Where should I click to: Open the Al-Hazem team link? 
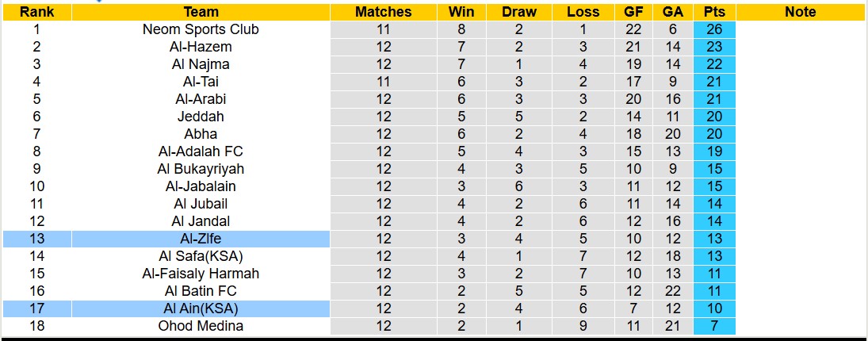(201, 47)
